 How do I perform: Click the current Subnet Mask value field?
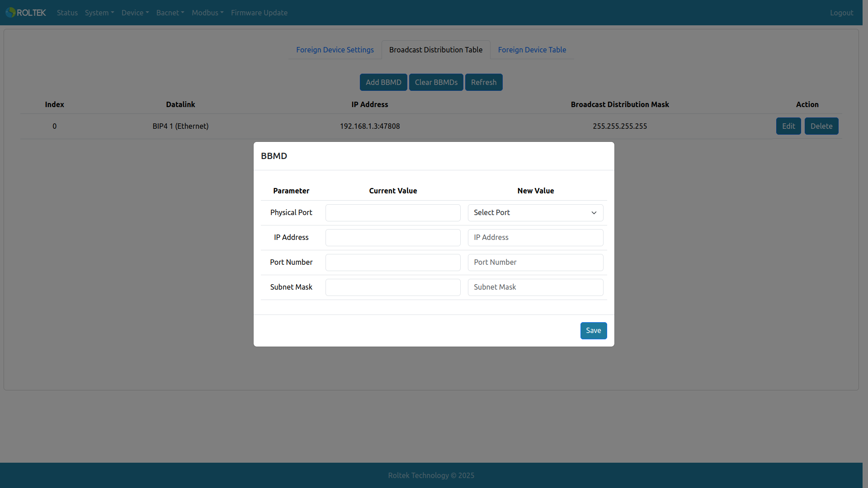[x=393, y=287]
